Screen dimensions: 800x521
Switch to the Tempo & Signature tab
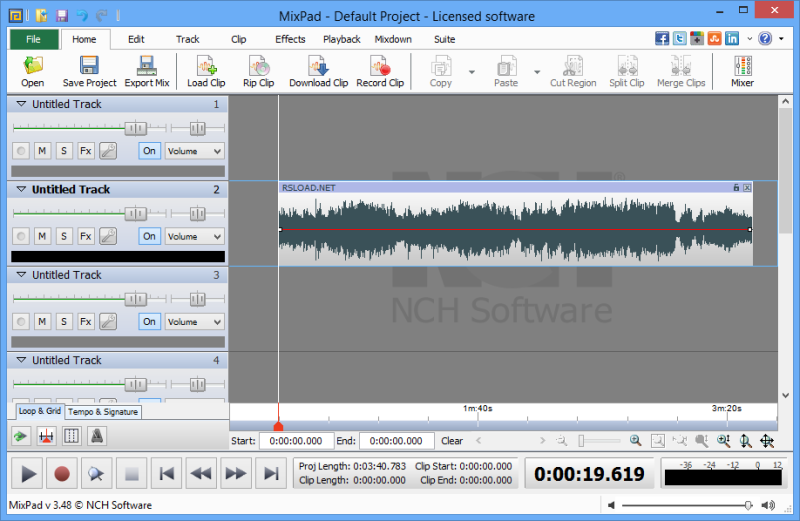click(x=103, y=412)
